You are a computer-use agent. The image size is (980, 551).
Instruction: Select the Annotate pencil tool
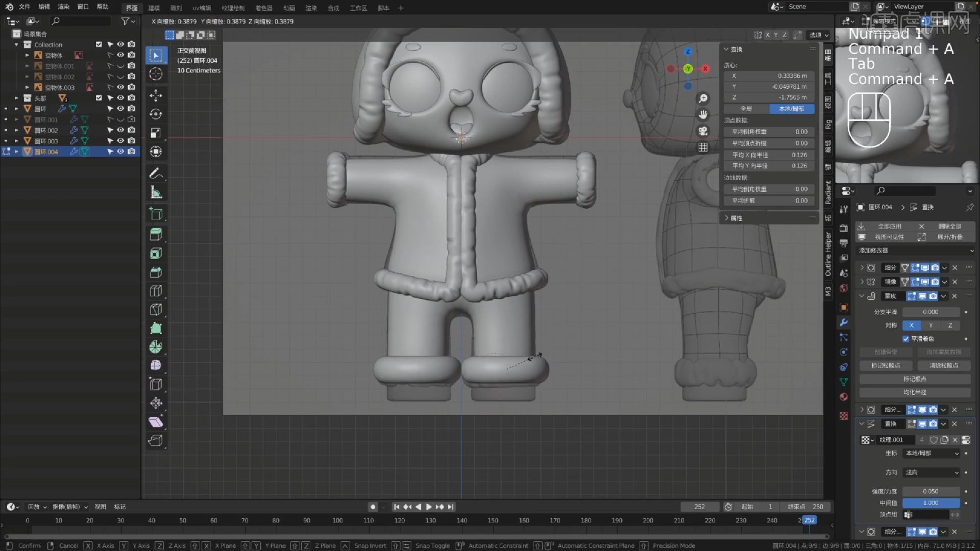[156, 173]
